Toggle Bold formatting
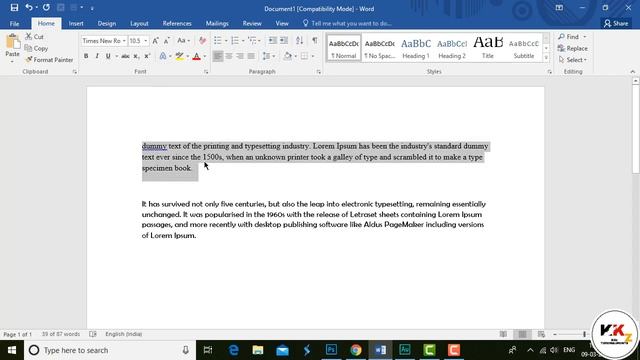The width and height of the screenshot is (640, 360). (86, 56)
